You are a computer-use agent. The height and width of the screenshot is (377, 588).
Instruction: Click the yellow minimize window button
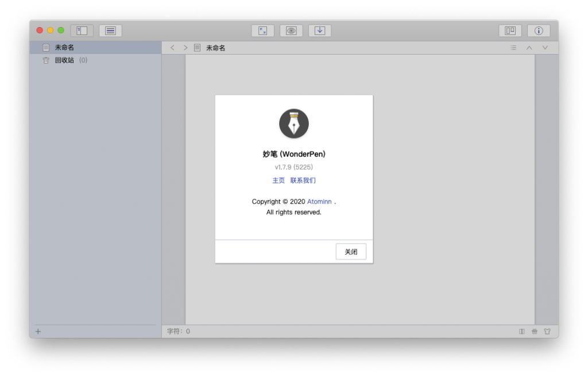(51, 30)
